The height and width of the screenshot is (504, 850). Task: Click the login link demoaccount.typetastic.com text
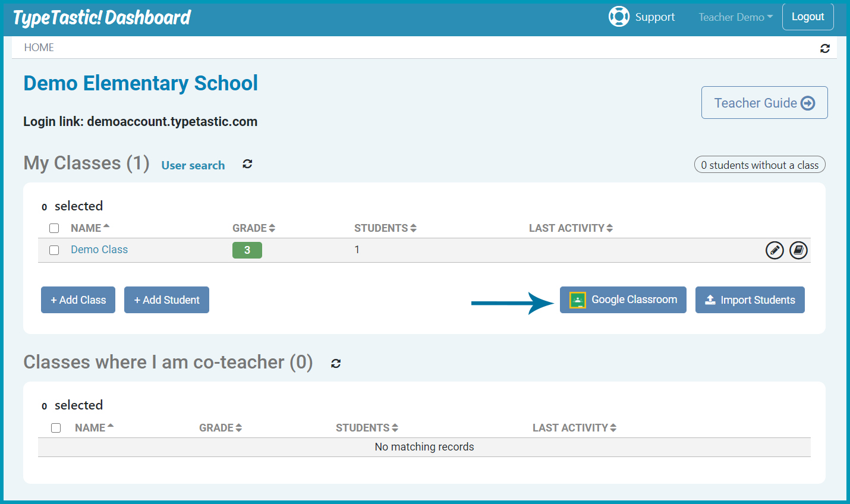coord(172,121)
